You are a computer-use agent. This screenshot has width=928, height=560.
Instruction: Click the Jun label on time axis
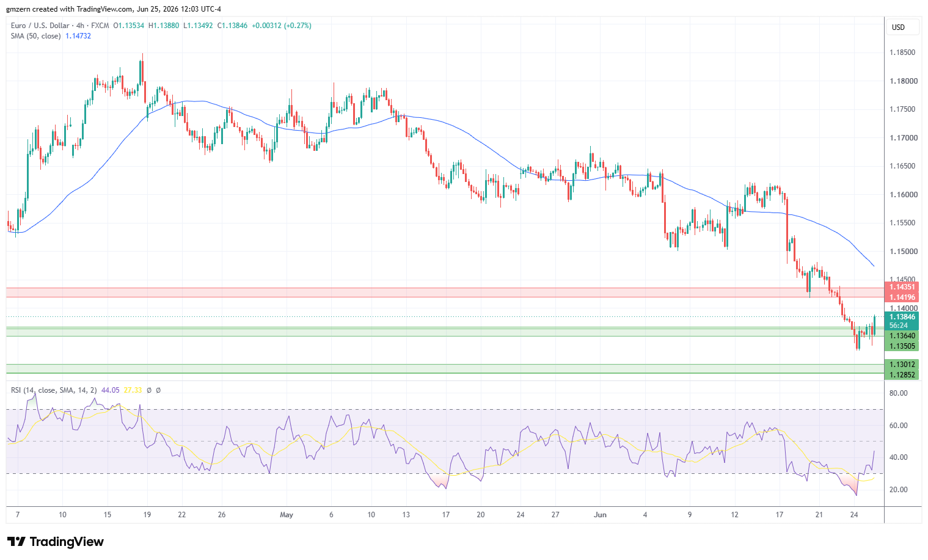(601, 515)
